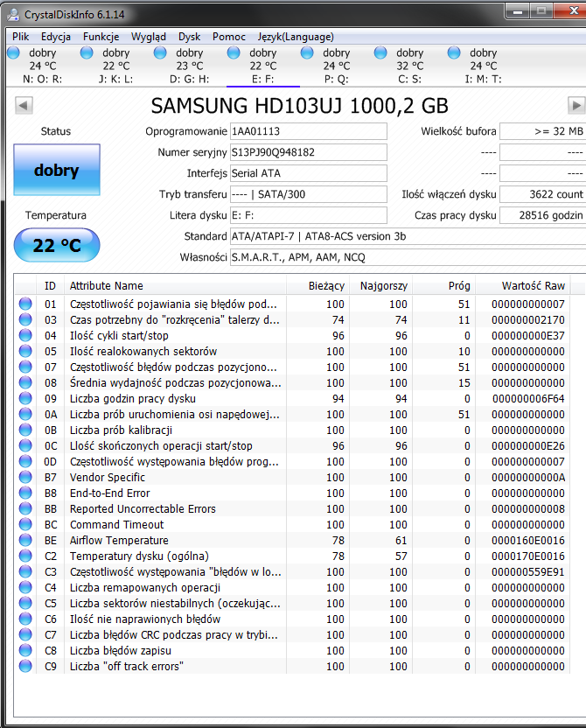The image size is (586, 728).
Task: Select 'Liczba błędów zapisu' attribute name
Action: 121,651
